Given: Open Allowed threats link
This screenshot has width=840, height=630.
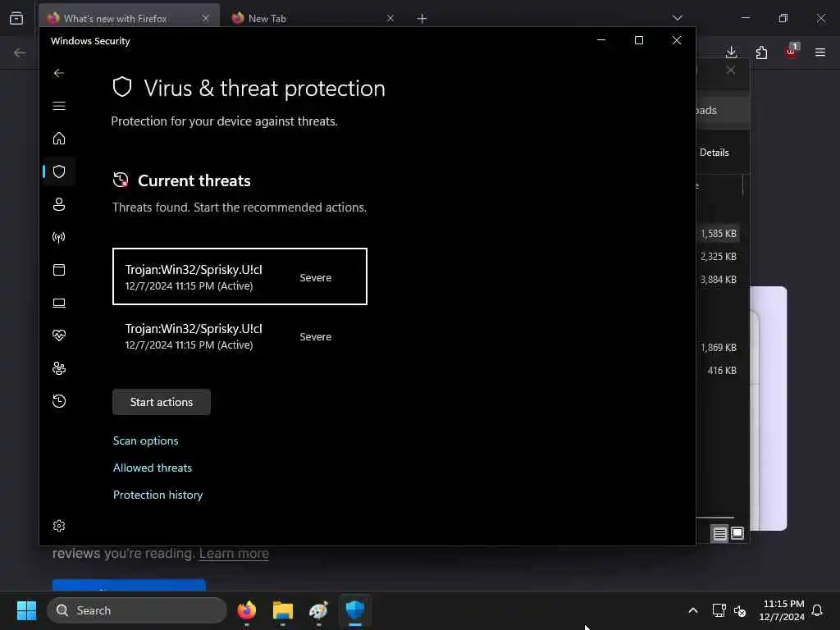Looking at the screenshot, I should [152, 468].
